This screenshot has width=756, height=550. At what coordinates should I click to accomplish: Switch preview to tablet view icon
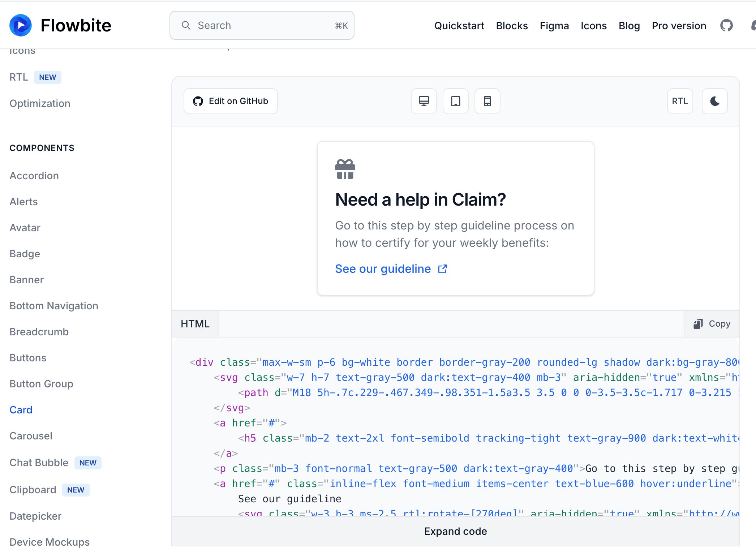click(455, 101)
